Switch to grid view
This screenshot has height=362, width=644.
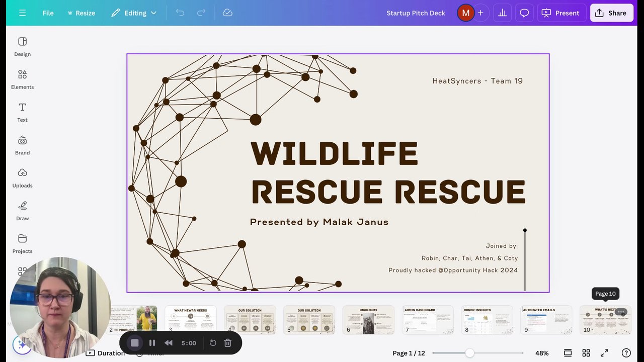pyautogui.click(x=586, y=353)
